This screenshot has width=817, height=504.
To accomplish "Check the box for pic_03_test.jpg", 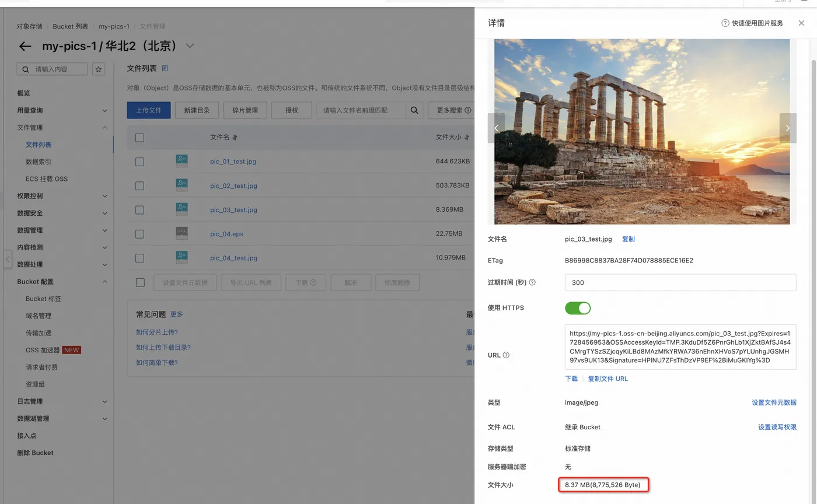I will (139, 209).
